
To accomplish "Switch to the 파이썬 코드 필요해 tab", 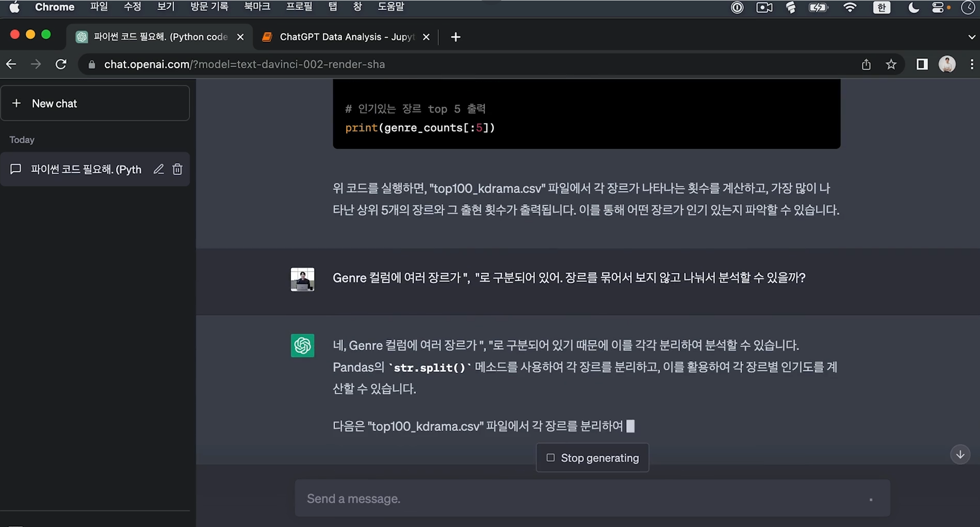I will (x=160, y=37).
